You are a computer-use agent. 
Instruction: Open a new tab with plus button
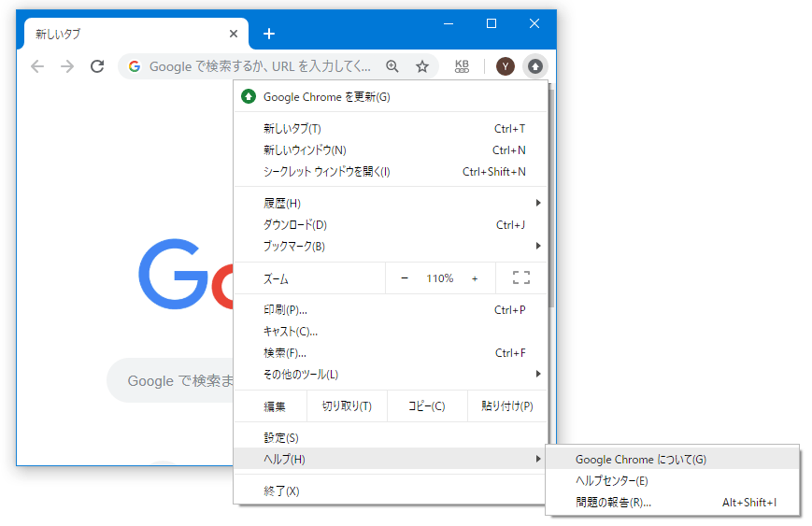tap(269, 34)
